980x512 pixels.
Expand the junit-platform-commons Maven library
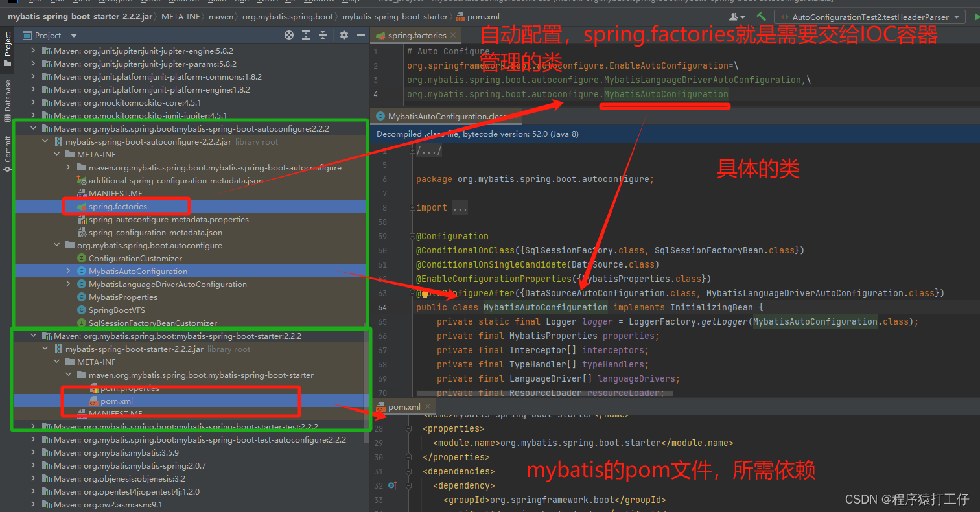tap(34, 77)
